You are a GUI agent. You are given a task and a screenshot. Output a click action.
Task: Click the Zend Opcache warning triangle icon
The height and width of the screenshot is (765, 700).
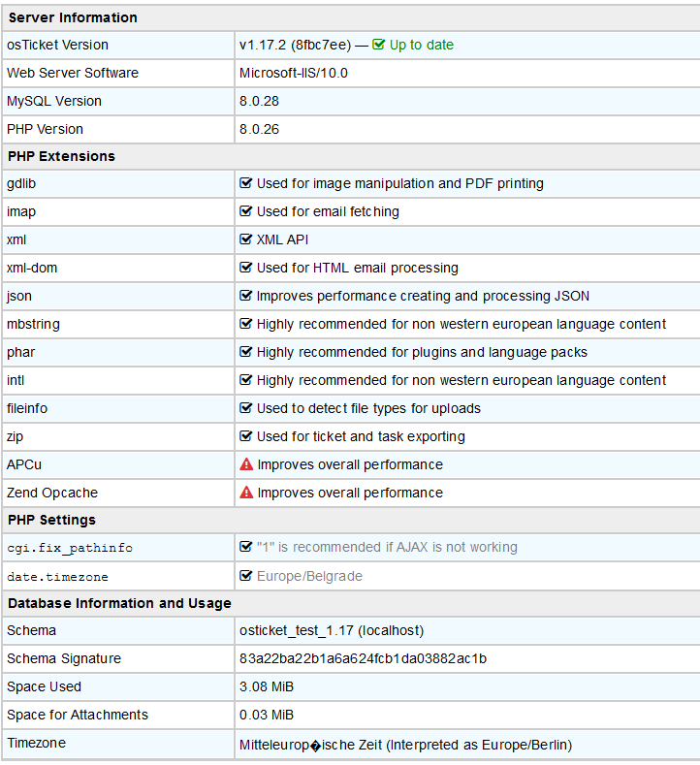(x=246, y=493)
